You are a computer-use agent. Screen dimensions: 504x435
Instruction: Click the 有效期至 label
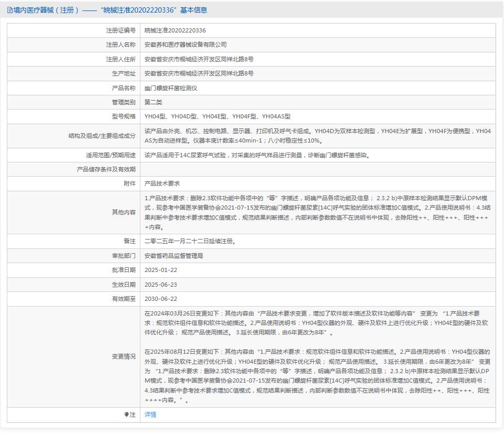[x=124, y=299]
